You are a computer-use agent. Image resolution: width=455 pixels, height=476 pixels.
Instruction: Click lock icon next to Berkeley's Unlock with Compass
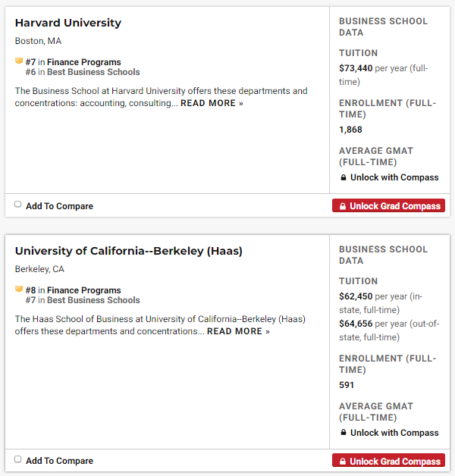(x=343, y=433)
